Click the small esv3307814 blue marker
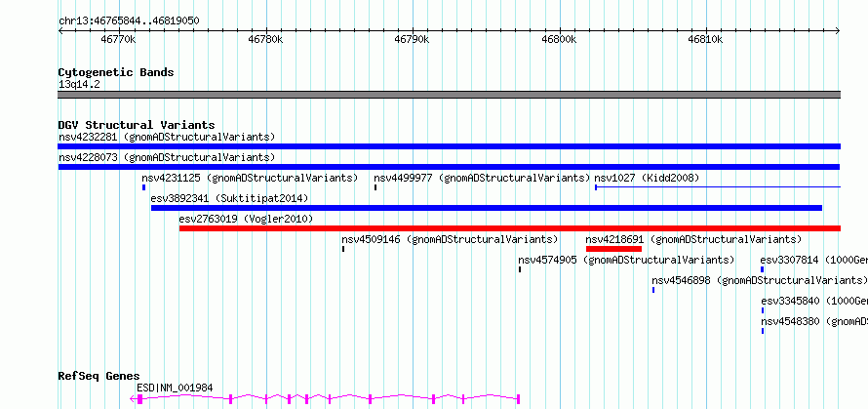 pos(763,269)
